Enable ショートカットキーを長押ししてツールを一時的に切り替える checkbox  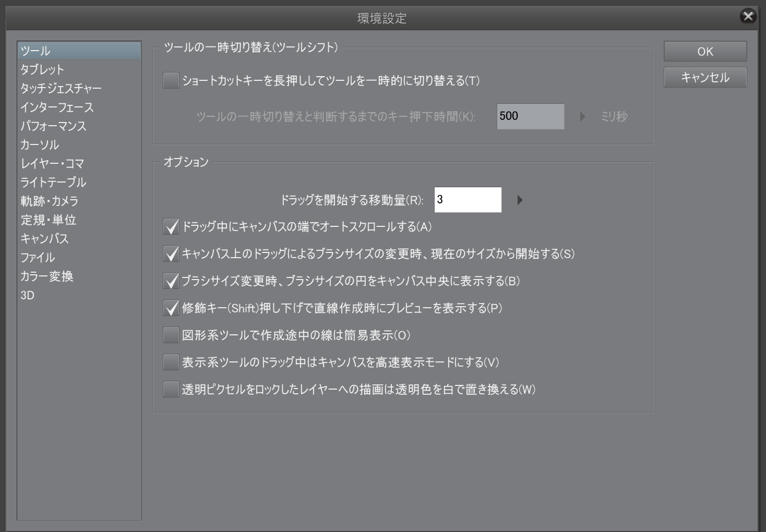click(171, 81)
